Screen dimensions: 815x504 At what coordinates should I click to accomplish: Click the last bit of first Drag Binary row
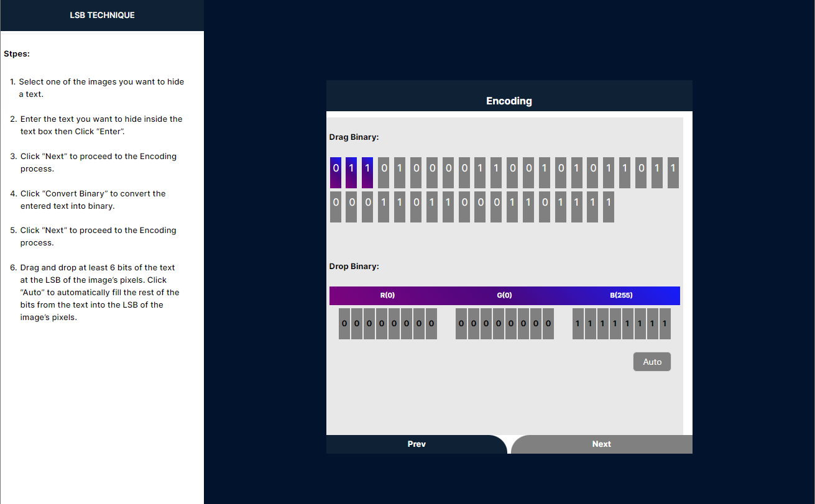coord(673,173)
